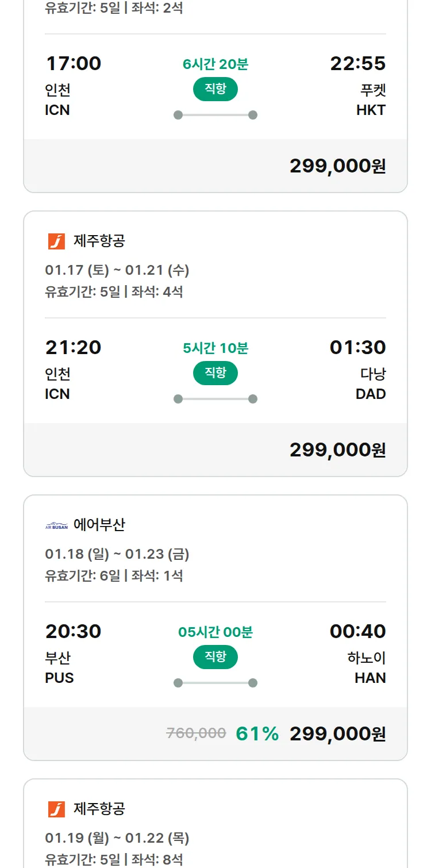This screenshot has height=868, width=431.
Task: Select the Hanoi discounted 299,000원 price
Action: pos(337,734)
